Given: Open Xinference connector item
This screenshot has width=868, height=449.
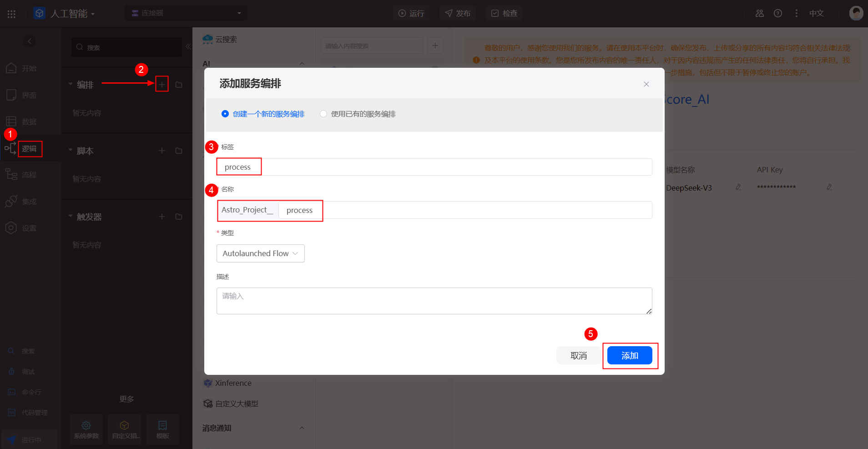Looking at the screenshot, I should coord(227,383).
